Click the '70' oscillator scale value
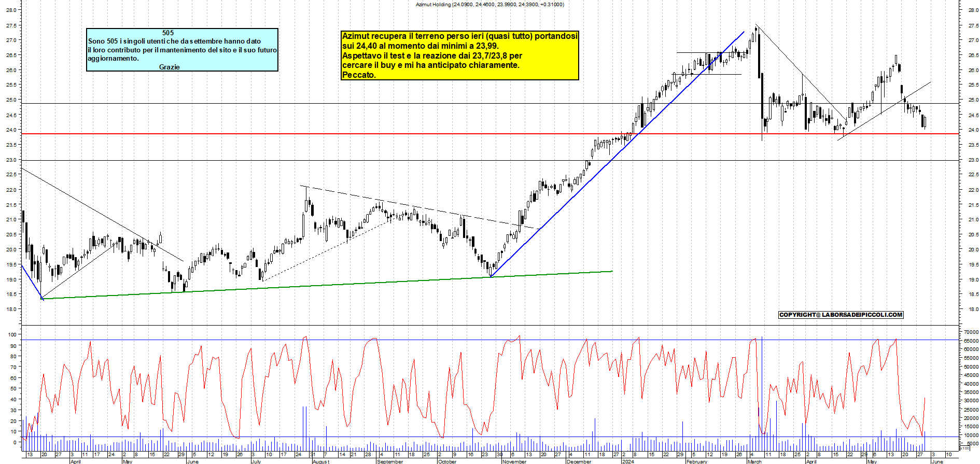 pyautogui.click(x=14, y=367)
